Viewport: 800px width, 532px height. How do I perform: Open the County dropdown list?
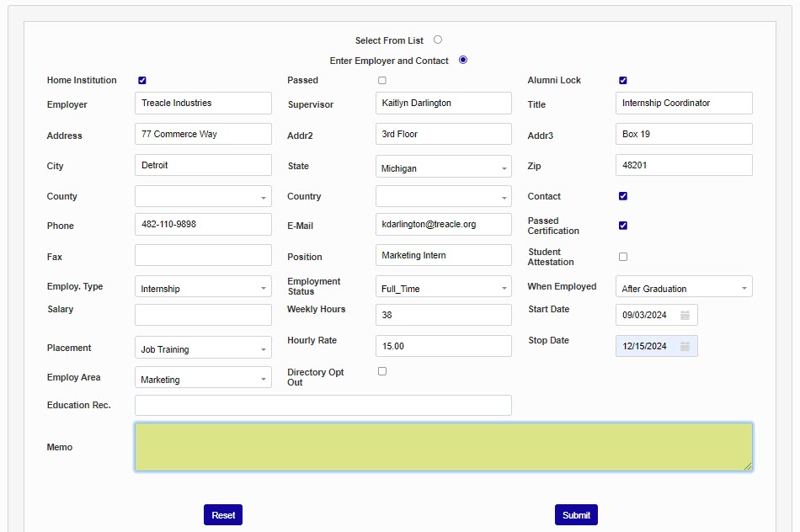click(x=203, y=197)
